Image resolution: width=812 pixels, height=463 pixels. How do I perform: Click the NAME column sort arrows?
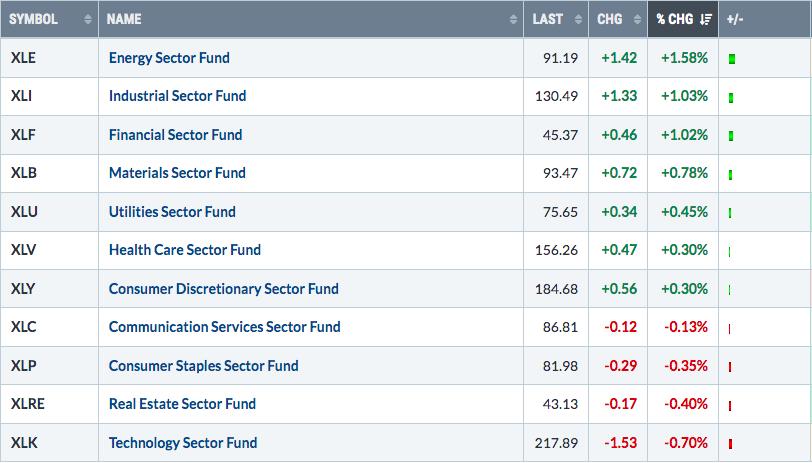[513, 19]
